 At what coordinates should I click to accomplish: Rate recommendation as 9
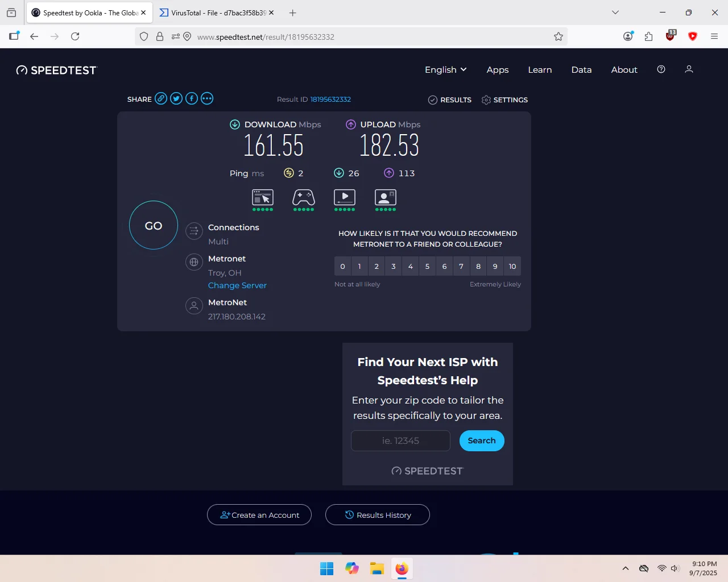pos(495,266)
